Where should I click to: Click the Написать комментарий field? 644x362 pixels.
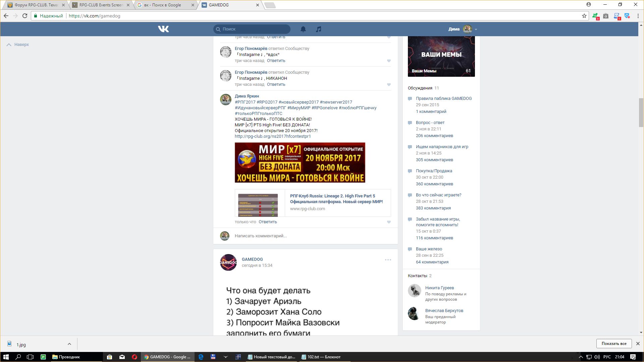(x=261, y=236)
